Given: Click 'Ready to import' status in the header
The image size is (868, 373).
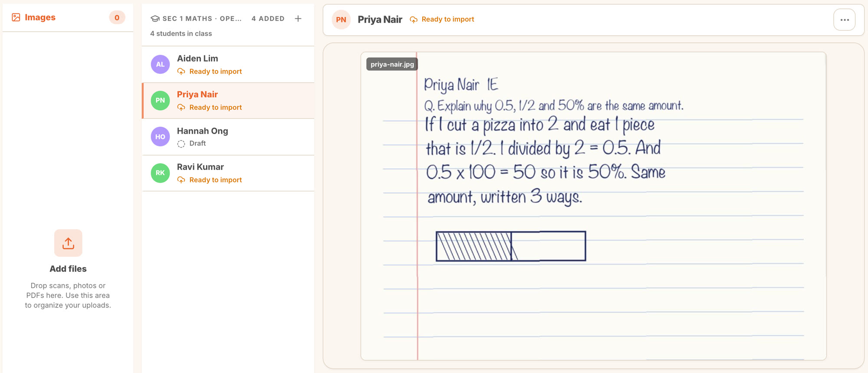Looking at the screenshot, I should click(447, 19).
